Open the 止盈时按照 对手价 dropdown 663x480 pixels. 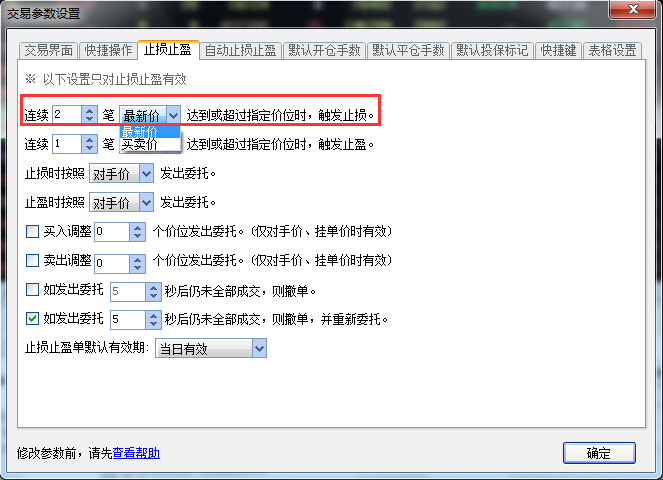point(146,203)
